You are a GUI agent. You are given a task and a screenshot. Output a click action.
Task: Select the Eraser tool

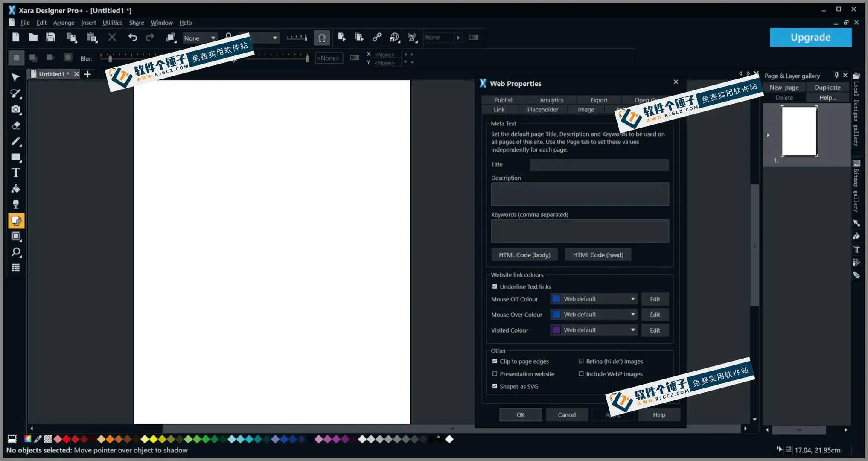[x=16, y=125]
